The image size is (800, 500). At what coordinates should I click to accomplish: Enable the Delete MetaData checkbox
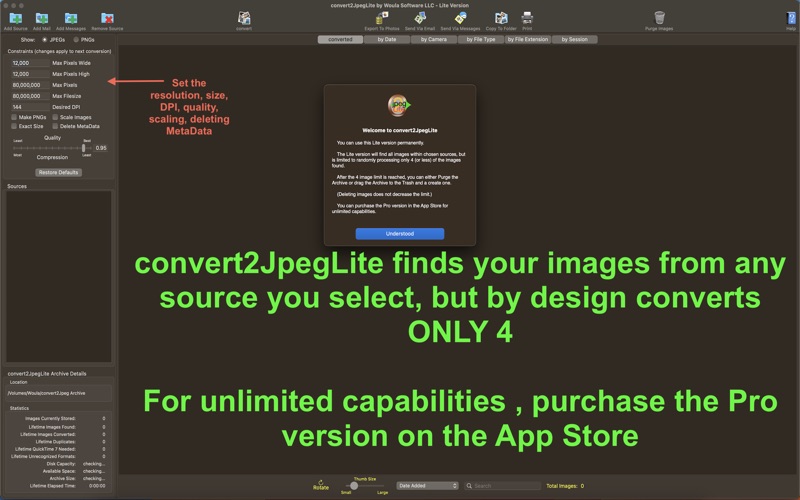[x=55, y=126]
